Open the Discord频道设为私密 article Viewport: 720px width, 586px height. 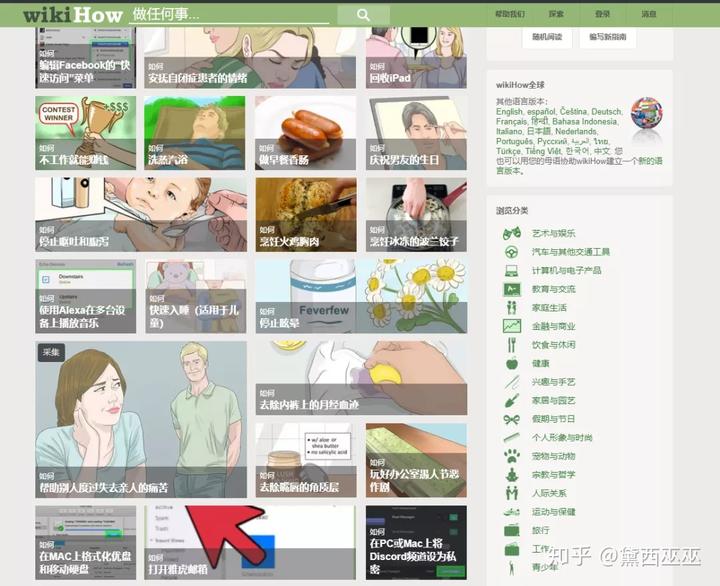coord(416,543)
